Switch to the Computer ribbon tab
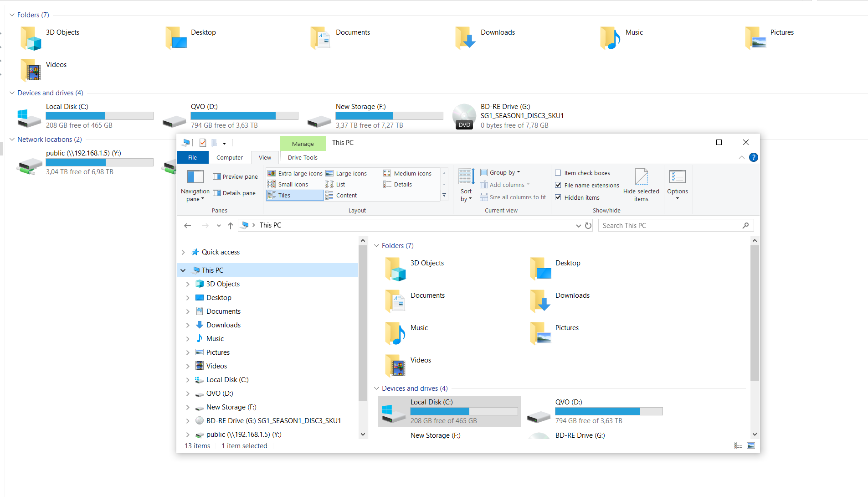Screen dimensions: 868x497 pos(230,157)
